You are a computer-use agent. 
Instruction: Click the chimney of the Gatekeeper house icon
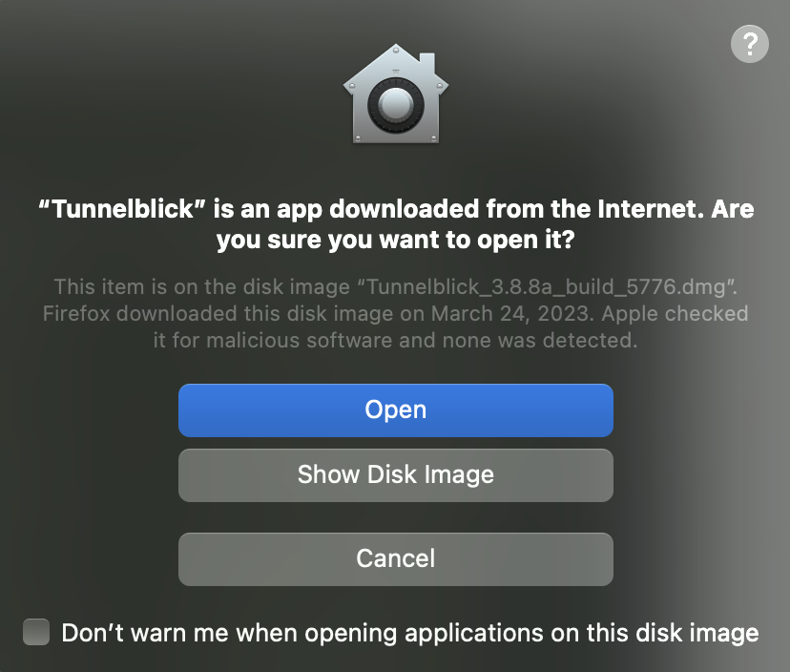click(x=427, y=63)
